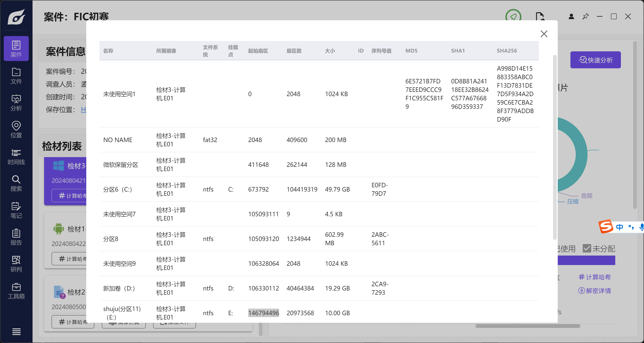This screenshot has width=644, height=343.
Task: Select the 检材3 Windows evidence item
Action: [65, 181]
